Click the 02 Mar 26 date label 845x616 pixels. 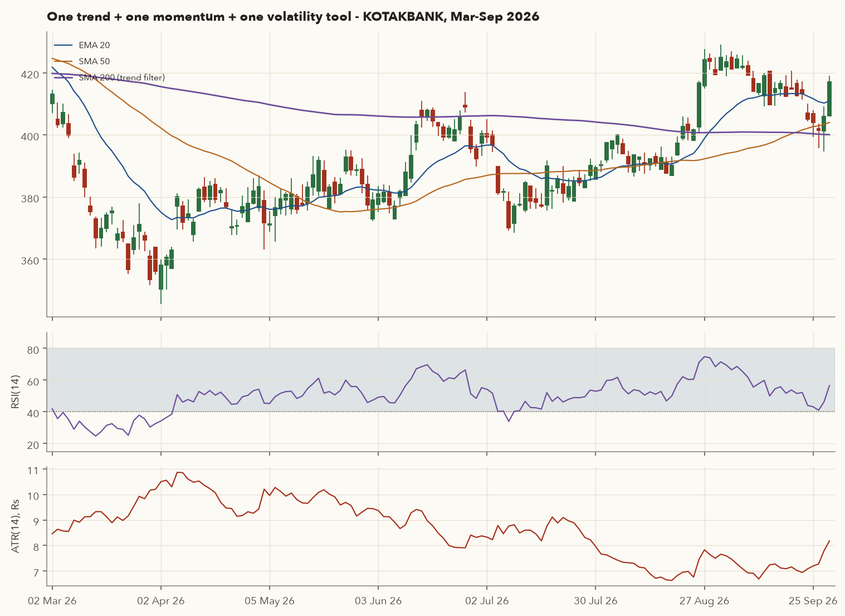pyautogui.click(x=52, y=601)
